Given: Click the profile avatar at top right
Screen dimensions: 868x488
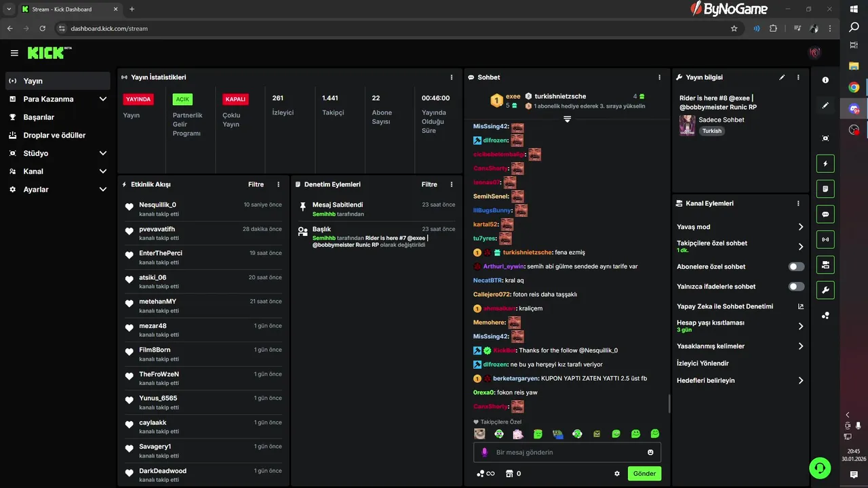Looking at the screenshot, I should pos(814,53).
